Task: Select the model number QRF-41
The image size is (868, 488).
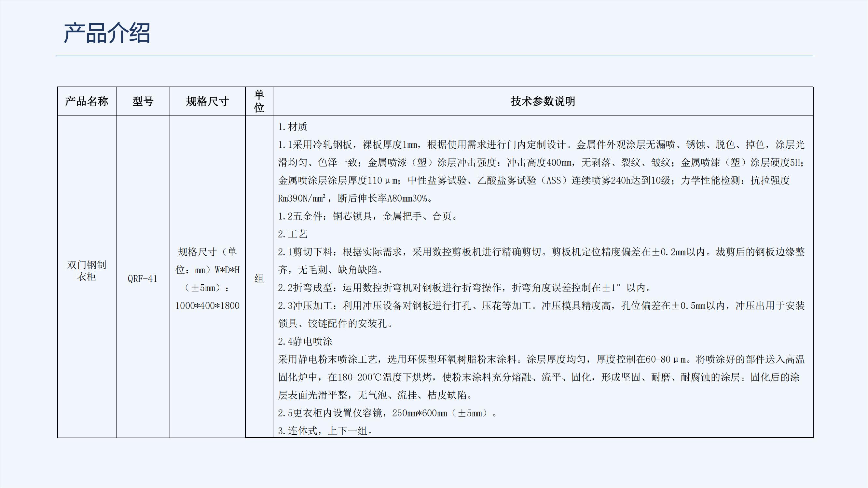Action: click(143, 279)
